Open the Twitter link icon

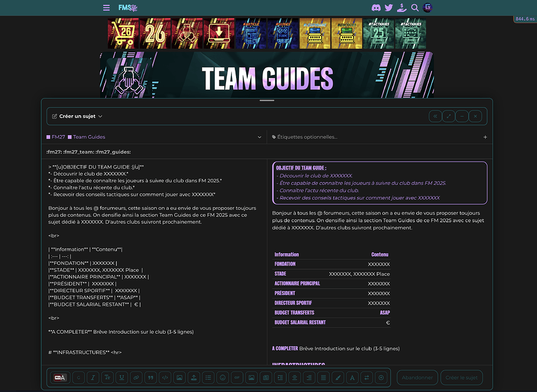click(389, 8)
